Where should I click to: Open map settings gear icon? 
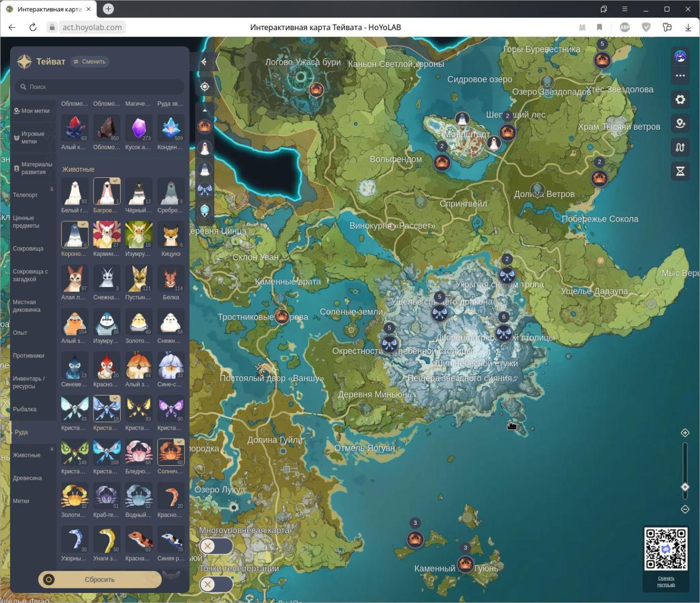click(680, 99)
